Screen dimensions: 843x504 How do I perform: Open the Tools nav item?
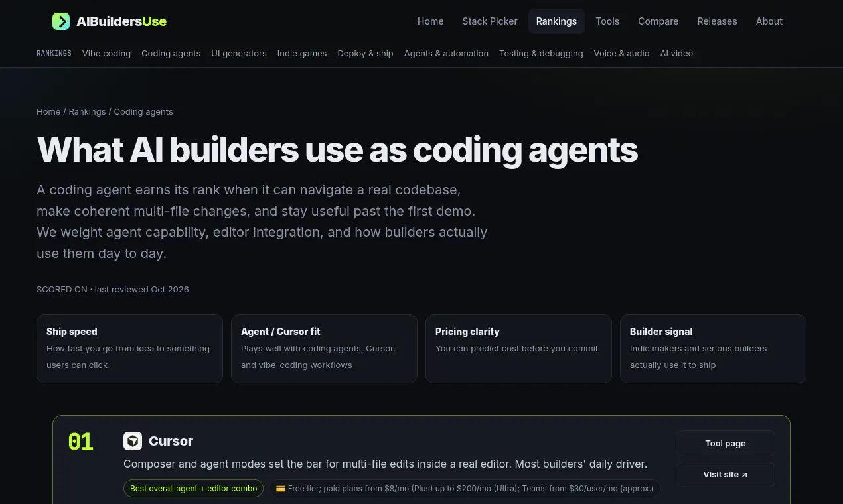tap(607, 21)
